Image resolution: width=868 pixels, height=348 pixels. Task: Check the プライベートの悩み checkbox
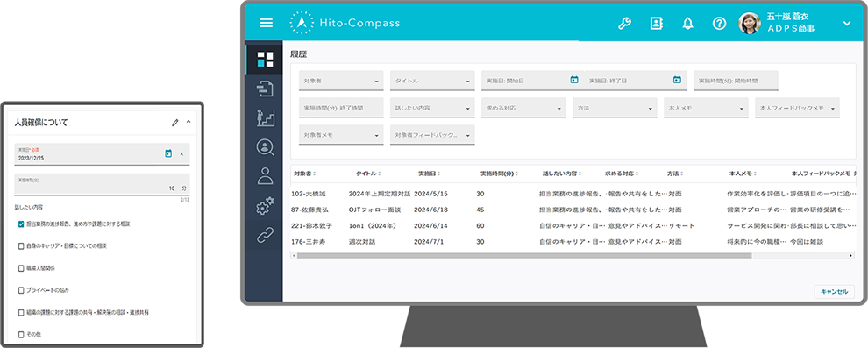(21, 290)
